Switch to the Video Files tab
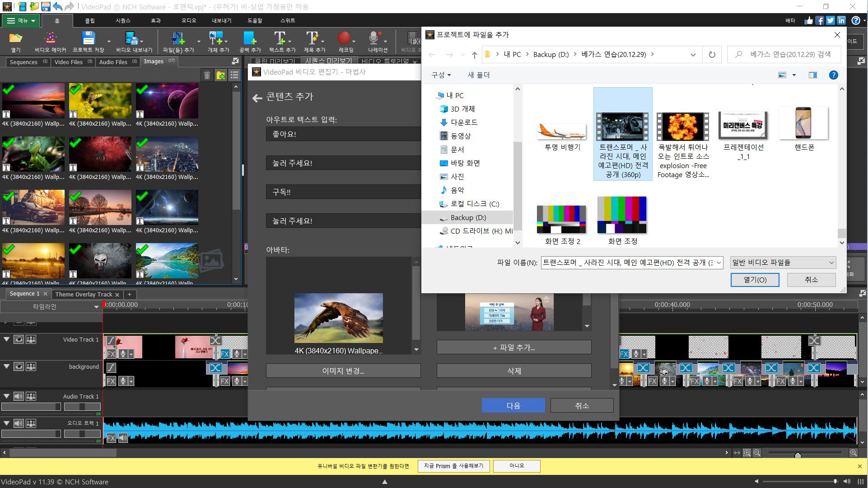868x488 pixels. click(x=69, y=62)
